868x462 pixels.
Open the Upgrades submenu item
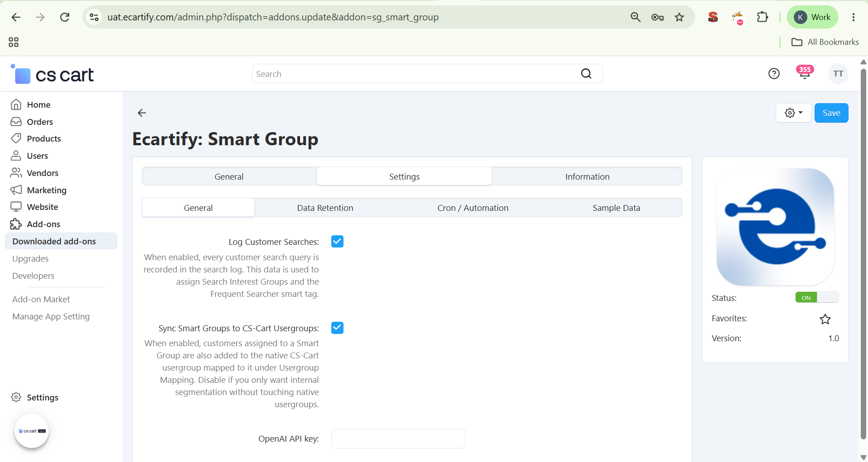tap(30, 258)
